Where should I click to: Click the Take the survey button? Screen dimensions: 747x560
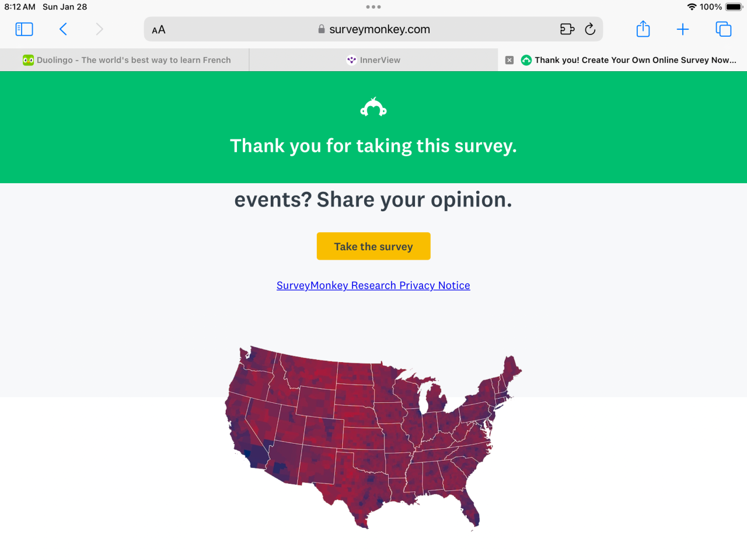click(373, 246)
